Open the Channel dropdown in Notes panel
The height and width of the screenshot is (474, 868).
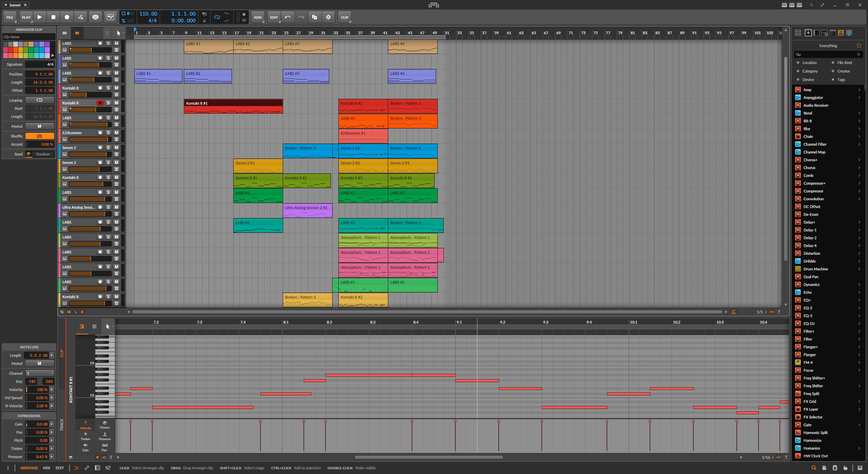(40, 373)
